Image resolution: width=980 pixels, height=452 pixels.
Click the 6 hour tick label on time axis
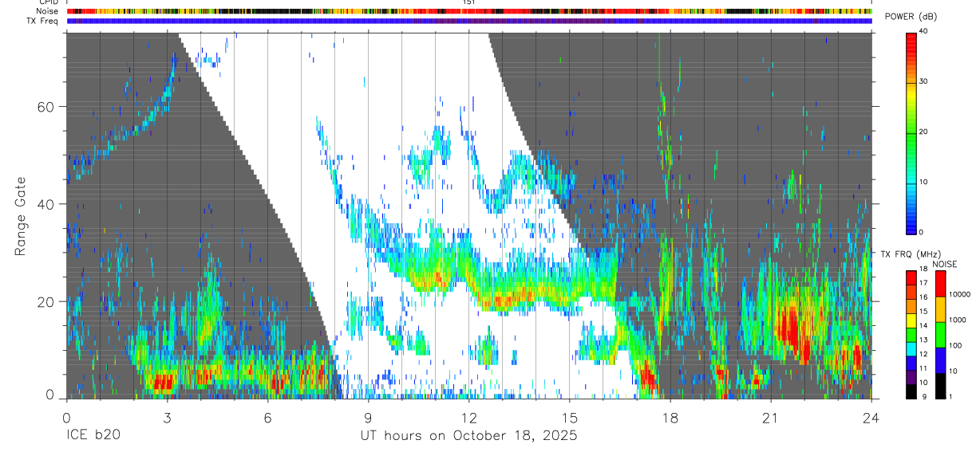[x=267, y=417]
